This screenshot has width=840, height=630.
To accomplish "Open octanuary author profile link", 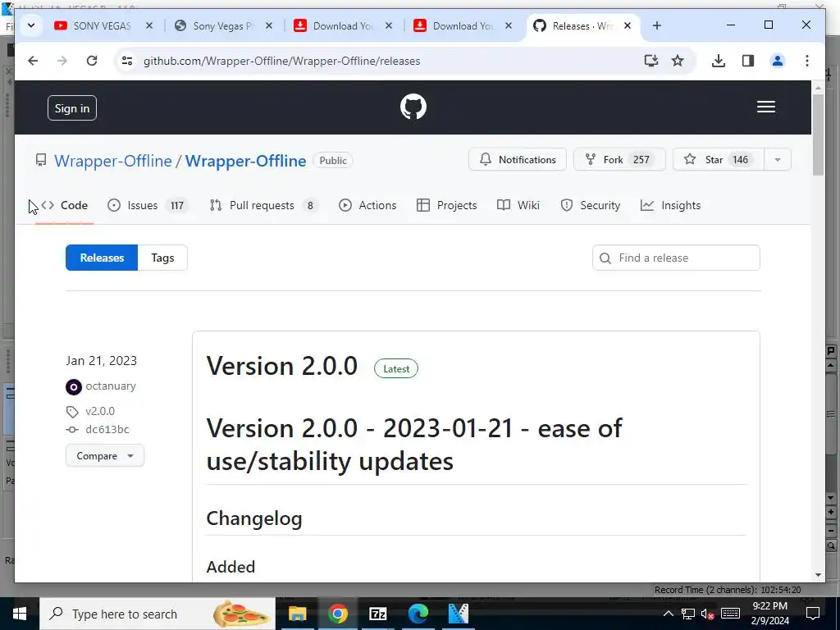I will pos(111,386).
